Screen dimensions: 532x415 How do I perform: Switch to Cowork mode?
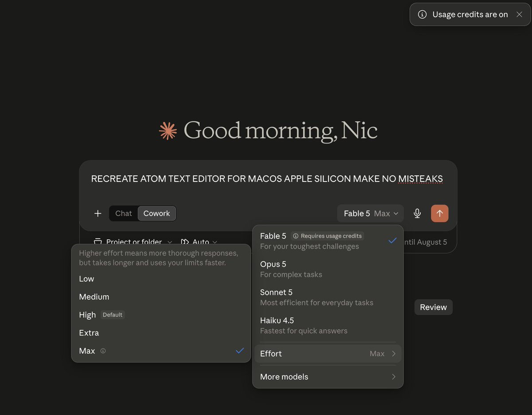click(157, 213)
